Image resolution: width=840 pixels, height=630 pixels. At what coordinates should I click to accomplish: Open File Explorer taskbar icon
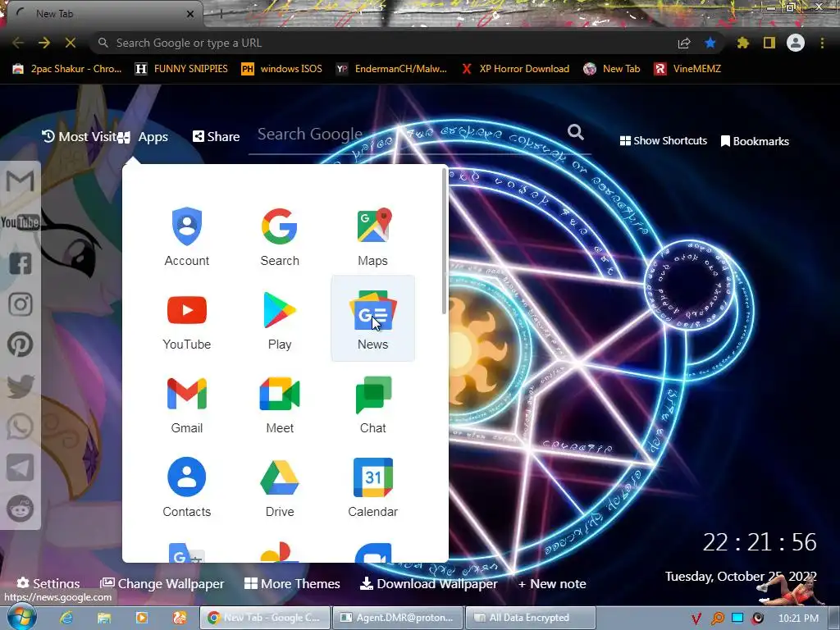coord(104,618)
